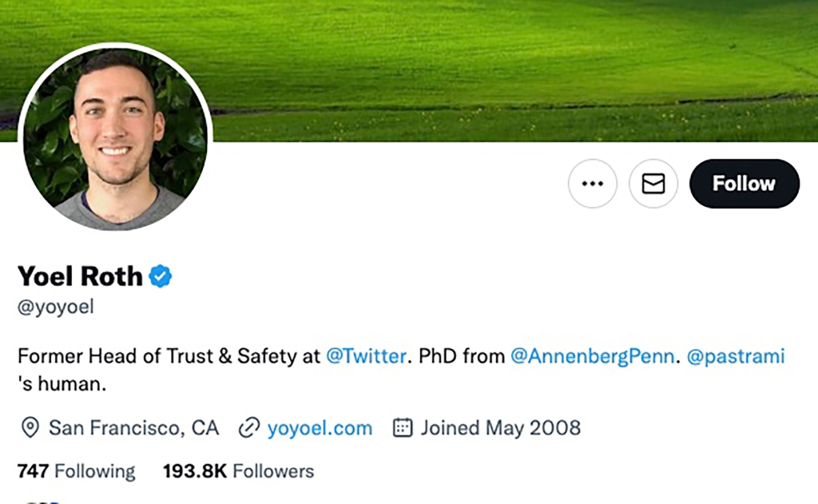Click the Yoel Roth display name
818x504 pixels.
[80, 276]
